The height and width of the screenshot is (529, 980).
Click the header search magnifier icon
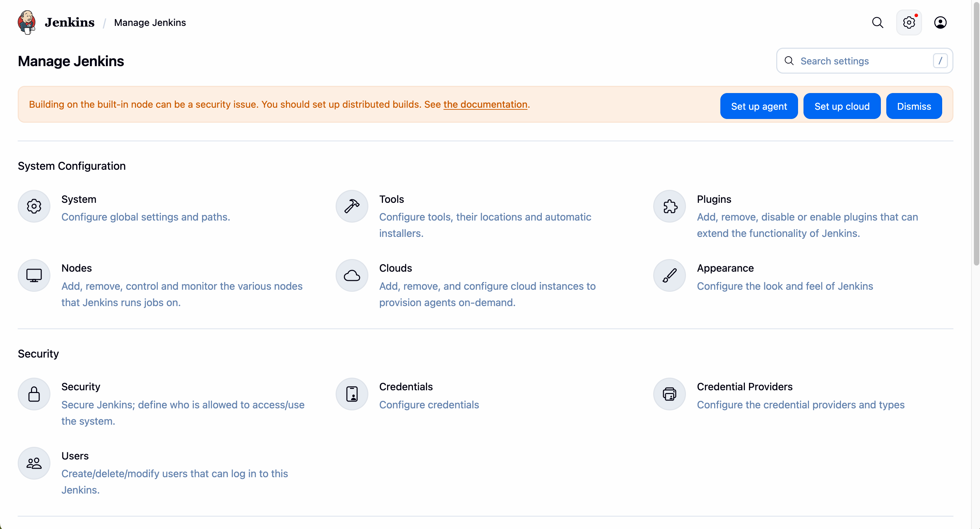coord(877,22)
